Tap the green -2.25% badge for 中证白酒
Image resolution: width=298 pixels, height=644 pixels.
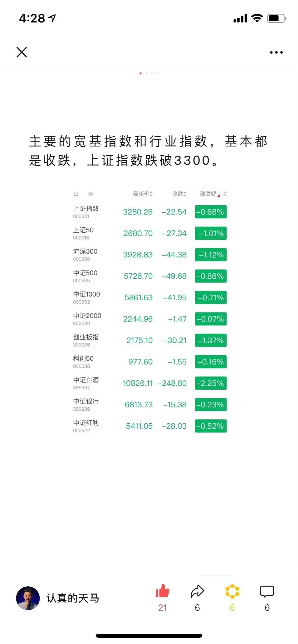pos(211,383)
